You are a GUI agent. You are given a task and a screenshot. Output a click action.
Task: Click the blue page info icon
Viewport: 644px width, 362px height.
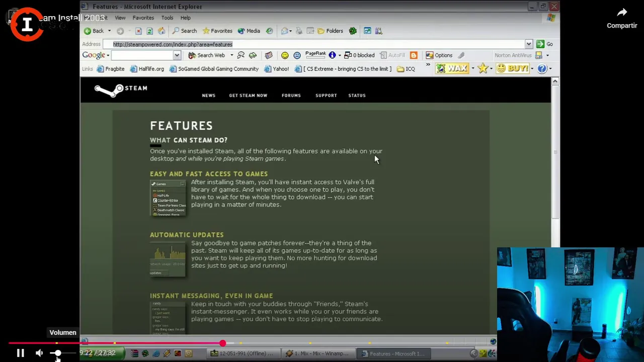(332, 55)
